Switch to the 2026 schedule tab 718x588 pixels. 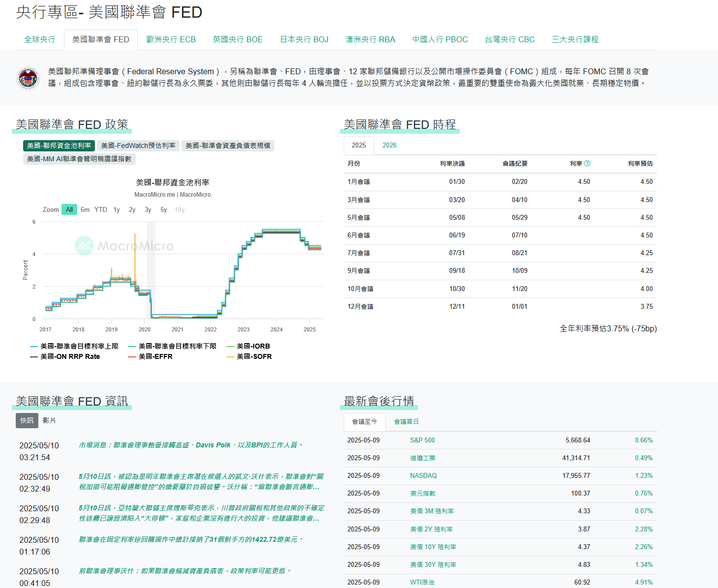(x=389, y=145)
